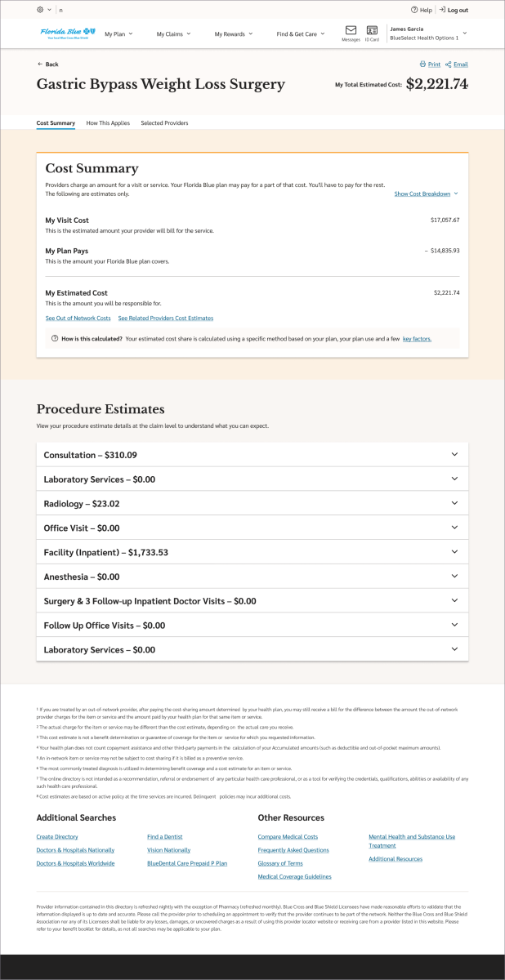This screenshot has width=505, height=980.
Task: Open See Out of Network Costs link
Action: pos(78,318)
